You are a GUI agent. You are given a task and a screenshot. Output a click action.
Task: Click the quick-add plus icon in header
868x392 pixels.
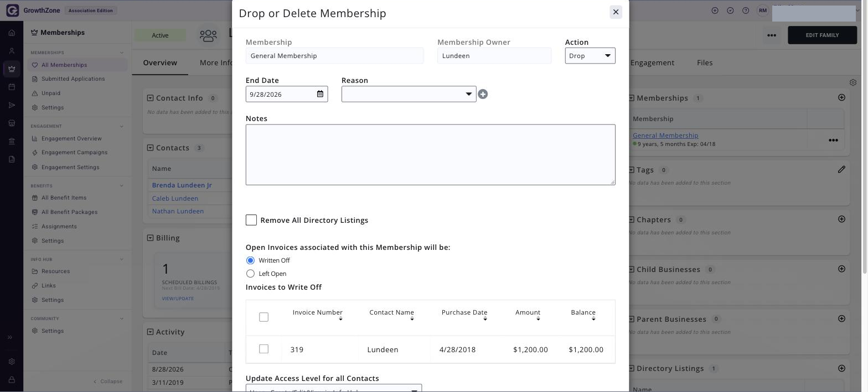tap(715, 11)
